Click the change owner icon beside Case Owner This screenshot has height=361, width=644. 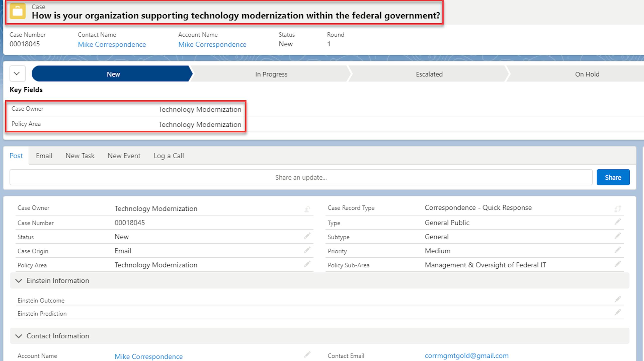tap(307, 209)
